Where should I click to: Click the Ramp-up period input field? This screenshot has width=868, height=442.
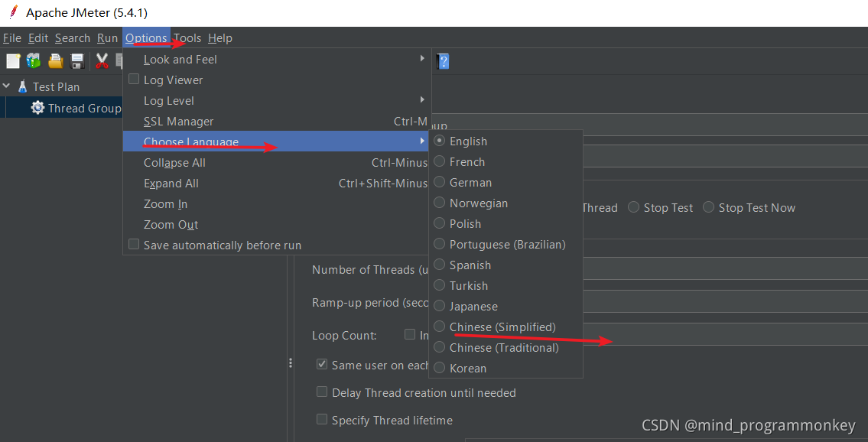click(x=725, y=302)
